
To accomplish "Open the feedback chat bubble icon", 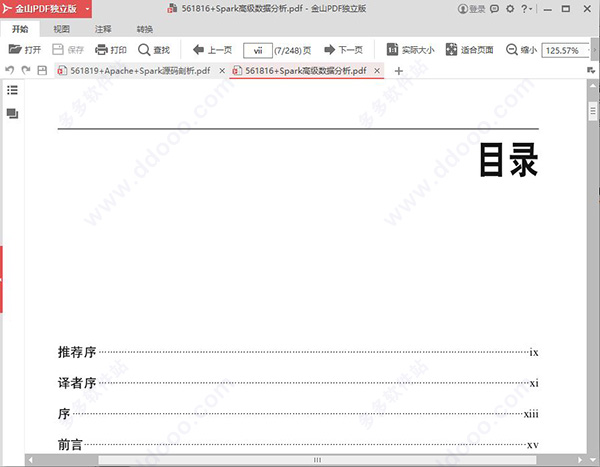I will coord(494,8).
